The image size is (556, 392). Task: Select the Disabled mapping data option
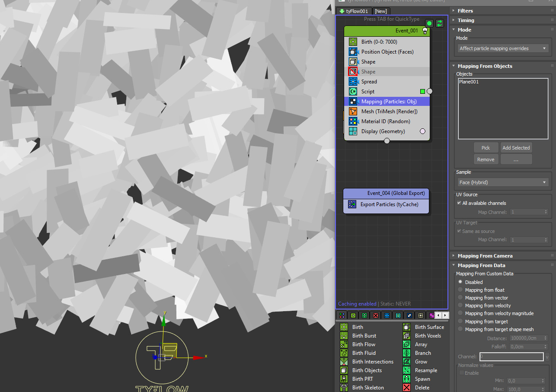[460, 282]
